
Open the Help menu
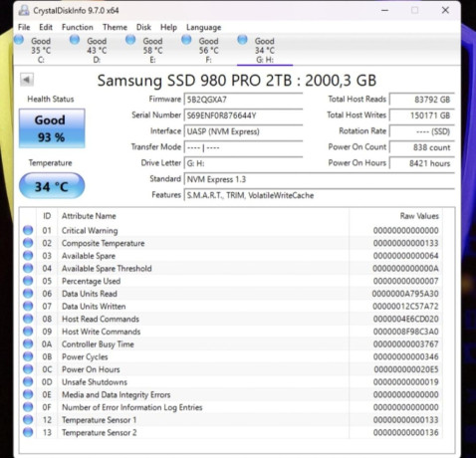(x=168, y=27)
